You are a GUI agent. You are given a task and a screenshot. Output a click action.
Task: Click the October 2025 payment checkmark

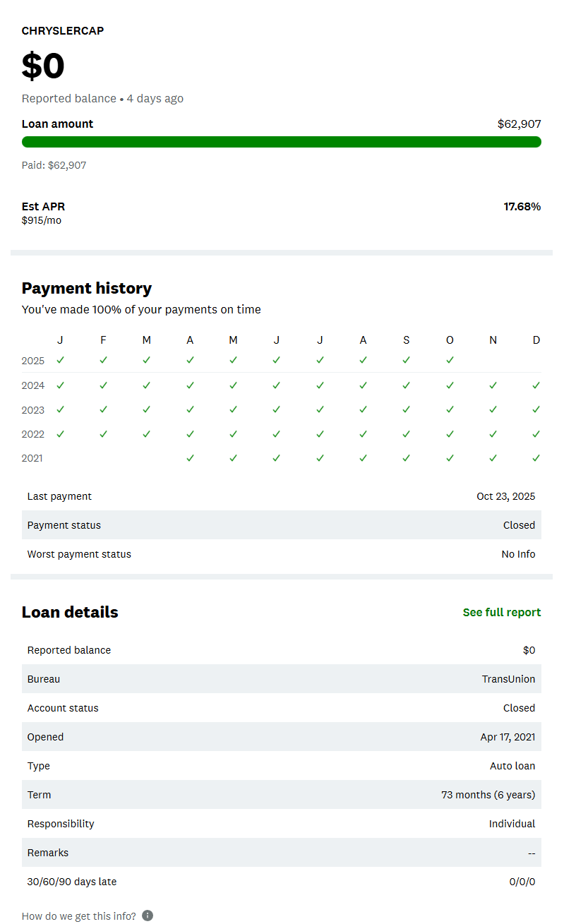450,360
